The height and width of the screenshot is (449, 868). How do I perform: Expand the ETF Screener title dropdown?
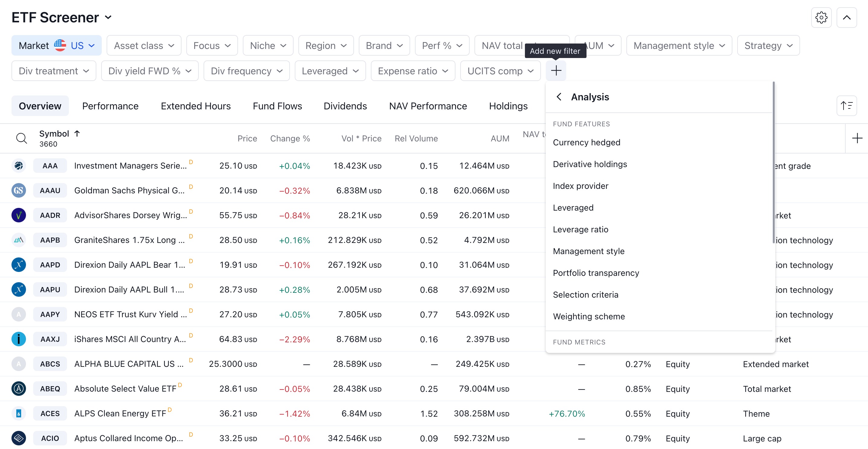pos(108,17)
